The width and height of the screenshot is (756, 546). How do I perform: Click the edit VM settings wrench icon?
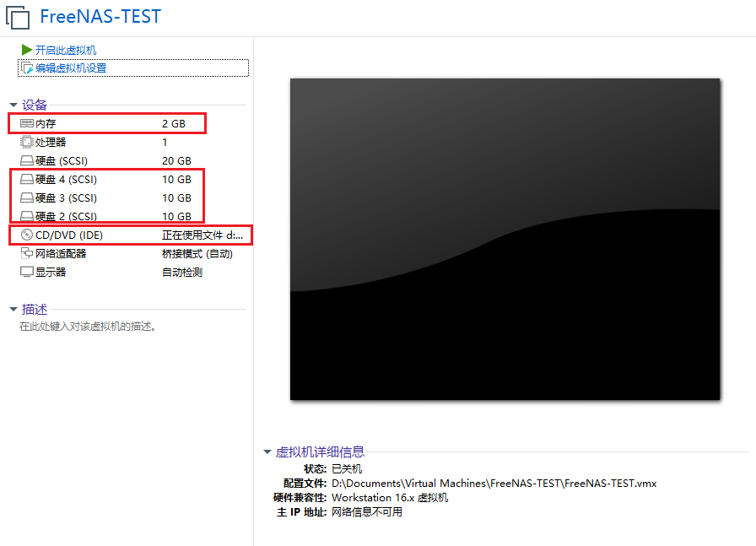(27, 68)
